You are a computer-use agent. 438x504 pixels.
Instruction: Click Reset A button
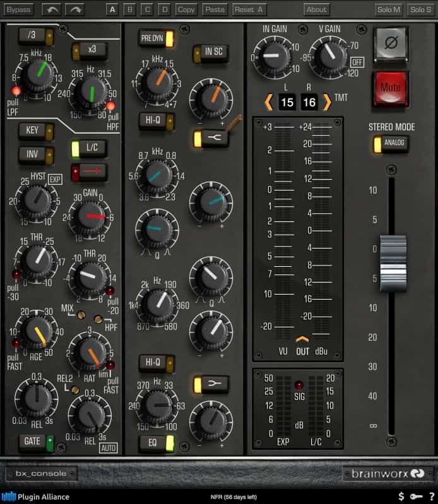(249, 9)
